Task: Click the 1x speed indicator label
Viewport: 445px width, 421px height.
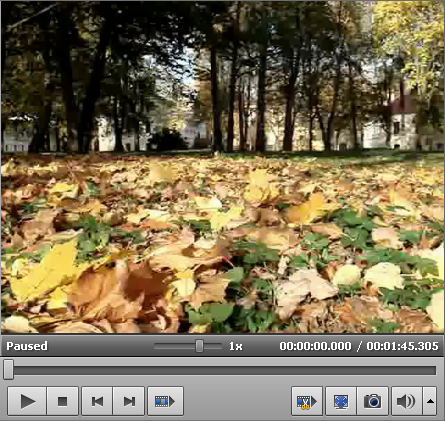Action: click(x=236, y=346)
